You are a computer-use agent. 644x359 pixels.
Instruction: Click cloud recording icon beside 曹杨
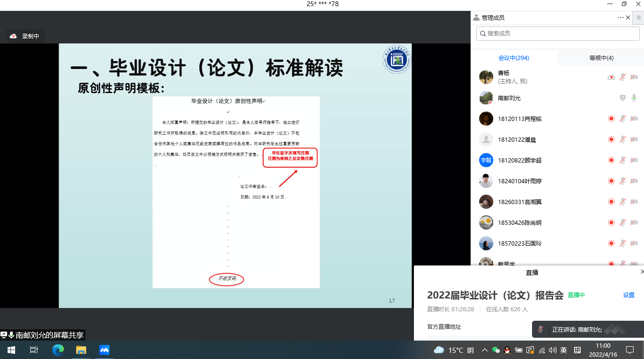(611, 77)
